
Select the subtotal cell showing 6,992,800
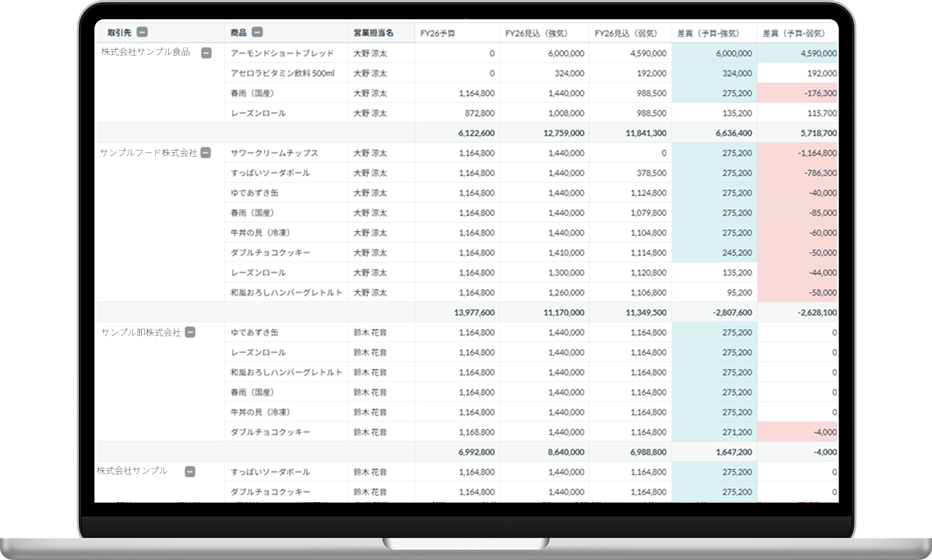click(457, 452)
